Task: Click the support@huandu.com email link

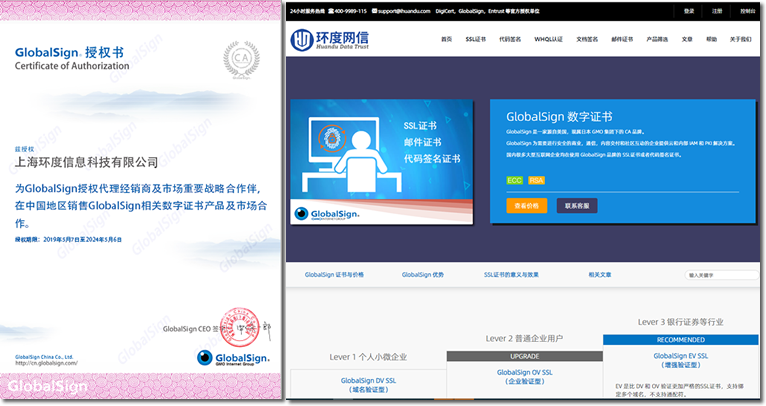Action: click(401, 11)
